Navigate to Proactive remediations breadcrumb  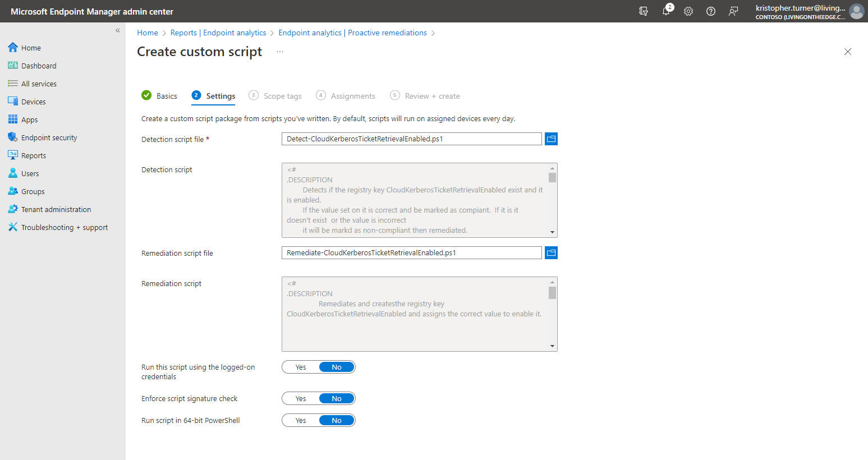[x=352, y=33]
